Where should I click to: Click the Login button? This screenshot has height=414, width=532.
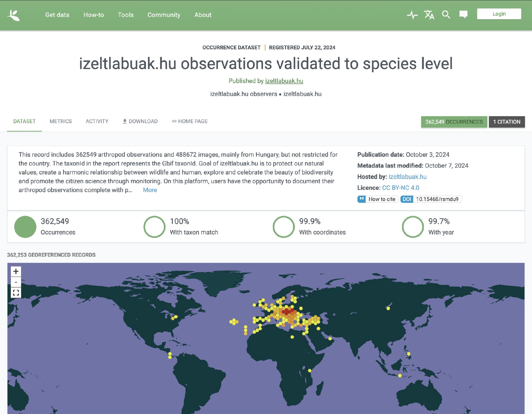(x=499, y=14)
